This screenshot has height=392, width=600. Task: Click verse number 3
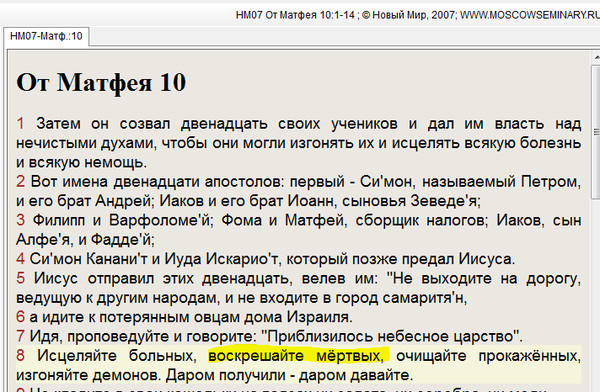click(20, 220)
